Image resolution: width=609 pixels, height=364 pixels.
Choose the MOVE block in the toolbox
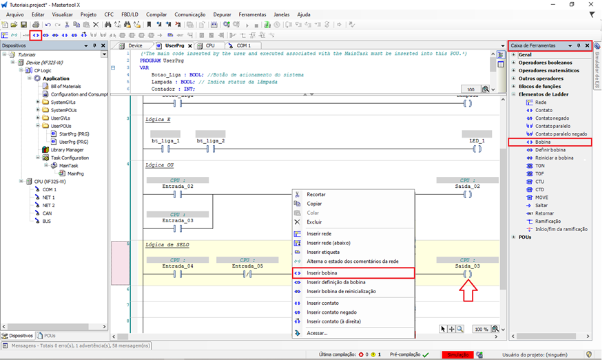point(543,197)
